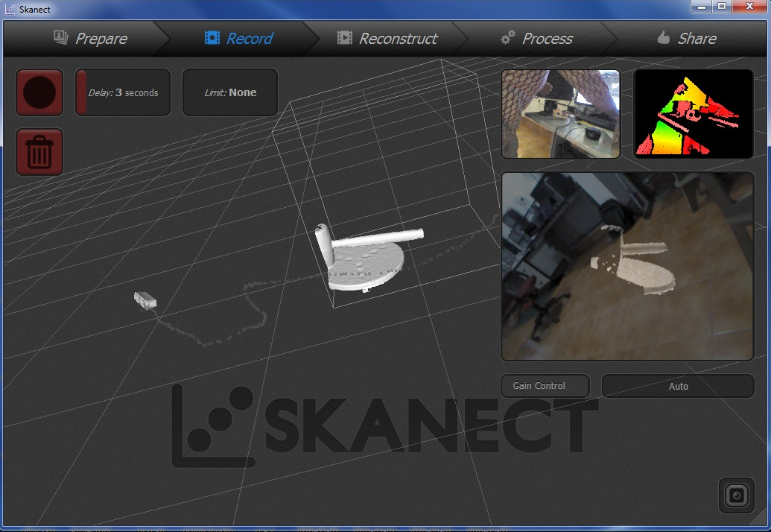The width and height of the screenshot is (771, 532).
Task: Select the depth map thumbnail
Action: click(x=694, y=114)
